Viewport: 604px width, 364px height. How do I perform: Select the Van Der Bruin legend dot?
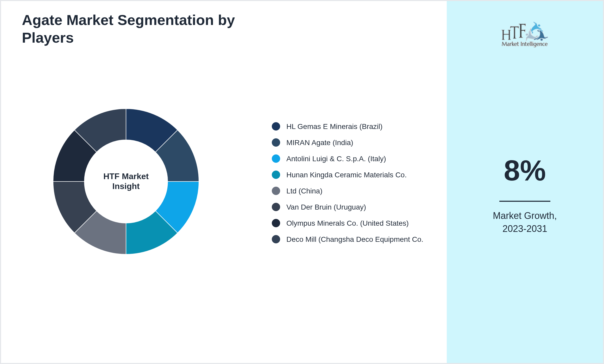(276, 207)
